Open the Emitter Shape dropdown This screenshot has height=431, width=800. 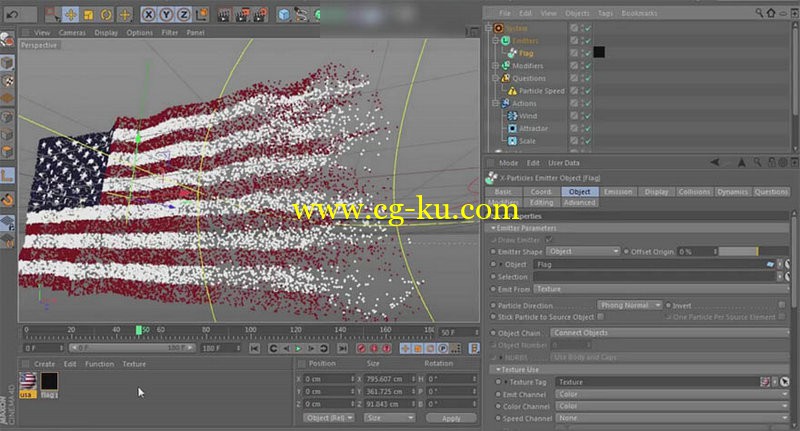point(583,251)
